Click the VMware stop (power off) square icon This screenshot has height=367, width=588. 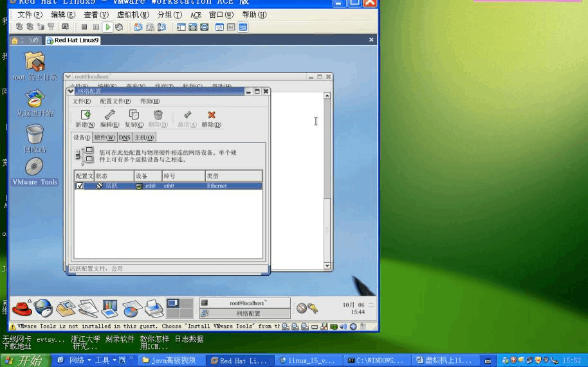click(x=84, y=27)
